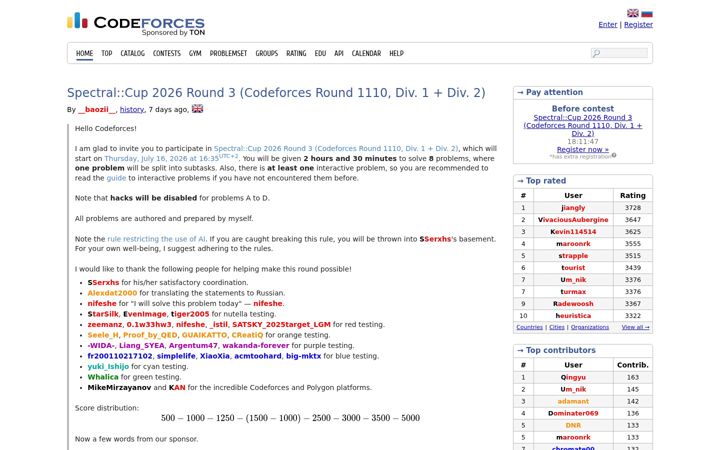Viewport: 720px width, 450px height.
Task: Open DNR in Top contributors
Action: click(x=573, y=426)
